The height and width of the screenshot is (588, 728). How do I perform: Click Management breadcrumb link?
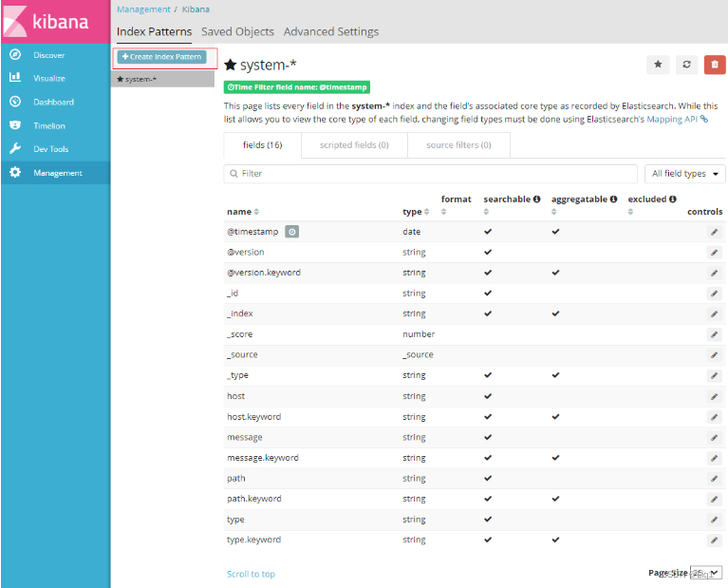[143, 9]
